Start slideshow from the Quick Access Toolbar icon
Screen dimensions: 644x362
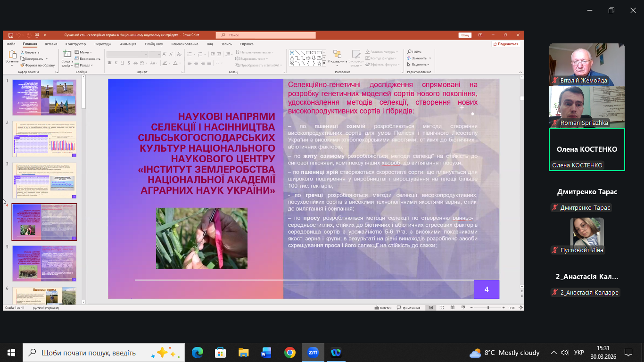pos(37,35)
